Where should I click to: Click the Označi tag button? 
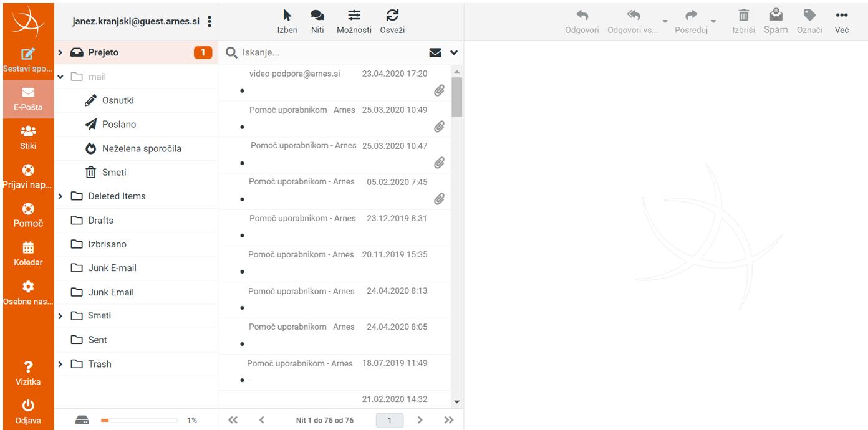pyautogui.click(x=809, y=21)
